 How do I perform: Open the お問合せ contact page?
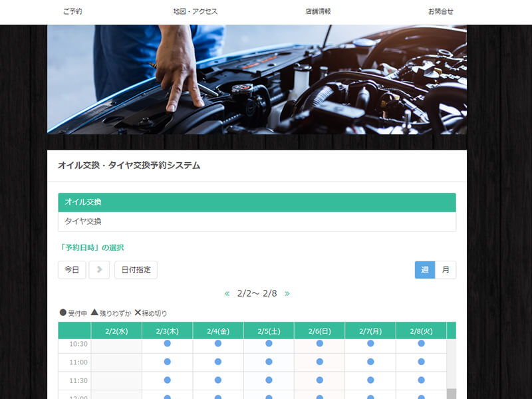(440, 11)
